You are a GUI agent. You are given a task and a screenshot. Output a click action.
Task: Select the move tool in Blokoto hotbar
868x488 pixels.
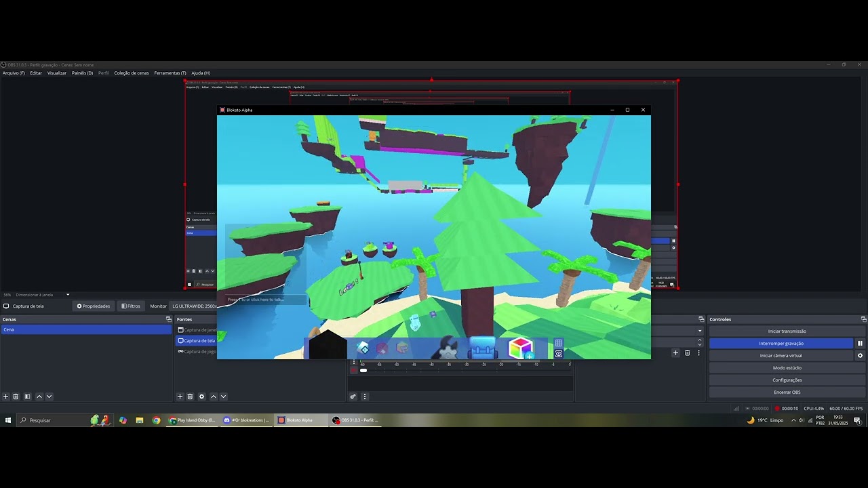click(363, 348)
